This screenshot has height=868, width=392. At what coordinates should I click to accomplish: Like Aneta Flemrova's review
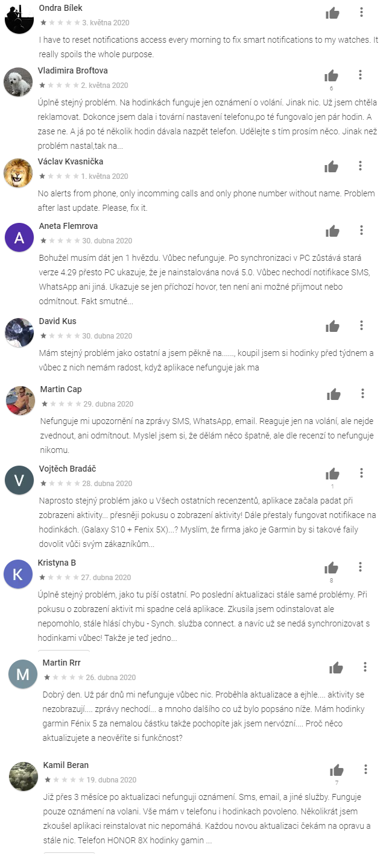tap(332, 231)
